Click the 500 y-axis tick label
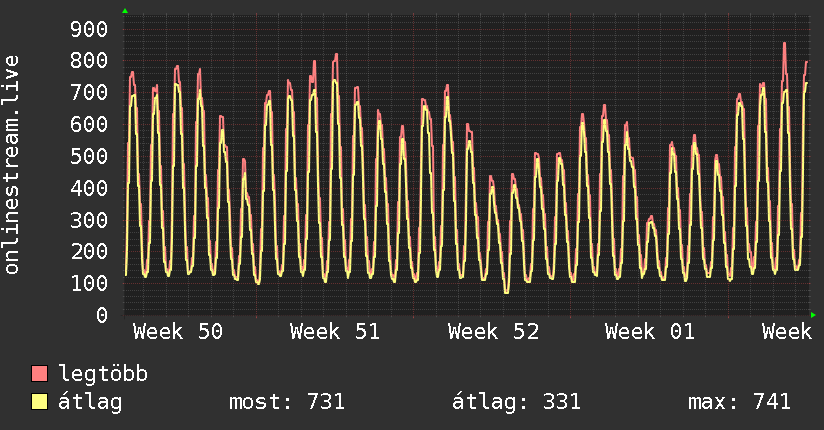 click(87, 156)
